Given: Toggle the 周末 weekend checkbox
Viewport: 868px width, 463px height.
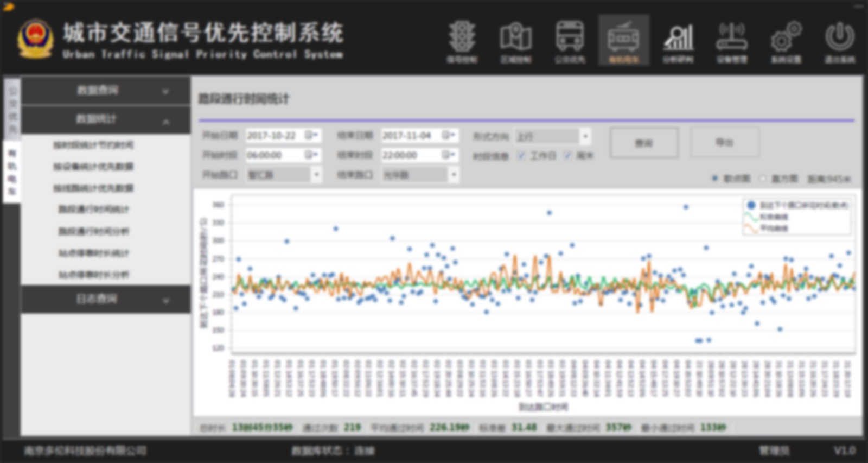Looking at the screenshot, I should [x=567, y=156].
